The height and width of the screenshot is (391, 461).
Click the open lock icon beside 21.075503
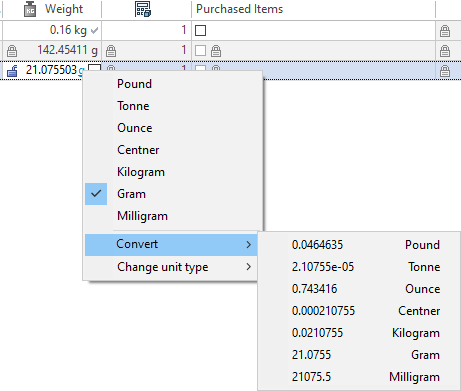(12, 71)
